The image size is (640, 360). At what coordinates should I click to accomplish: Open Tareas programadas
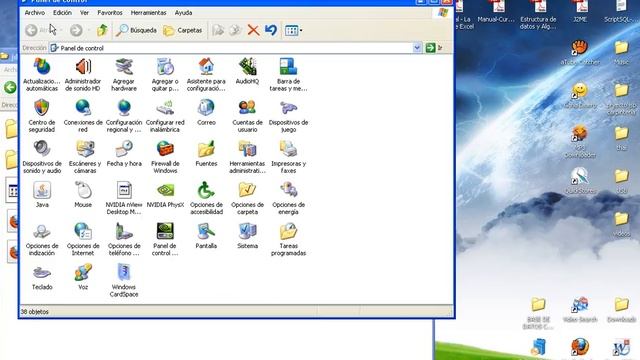click(x=288, y=239)
